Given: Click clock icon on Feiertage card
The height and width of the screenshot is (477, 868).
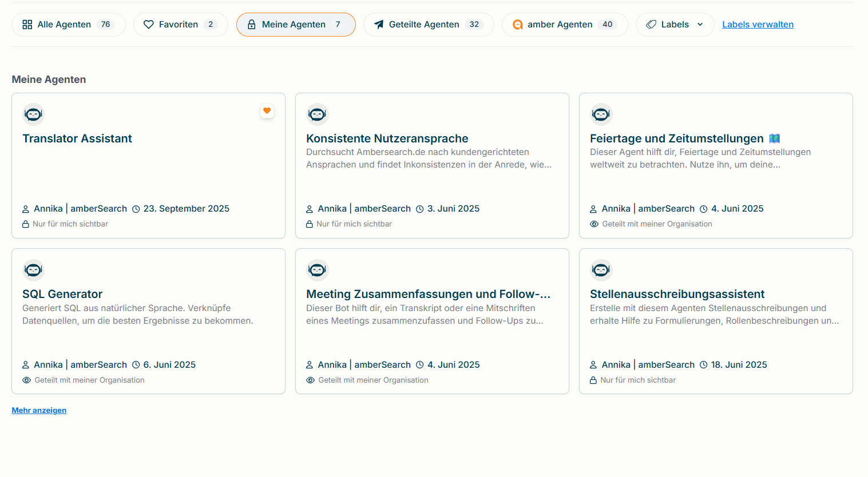Looking at the screenshot, I should [x=704, y=209].
